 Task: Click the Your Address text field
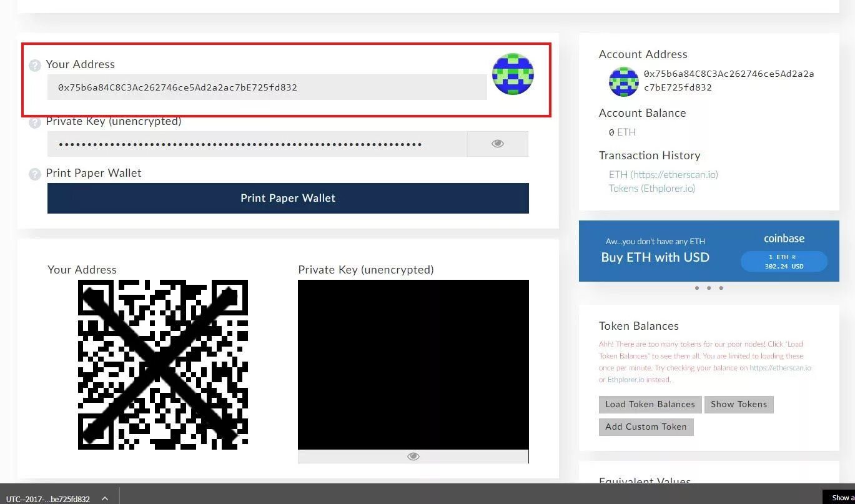[267, 87]
